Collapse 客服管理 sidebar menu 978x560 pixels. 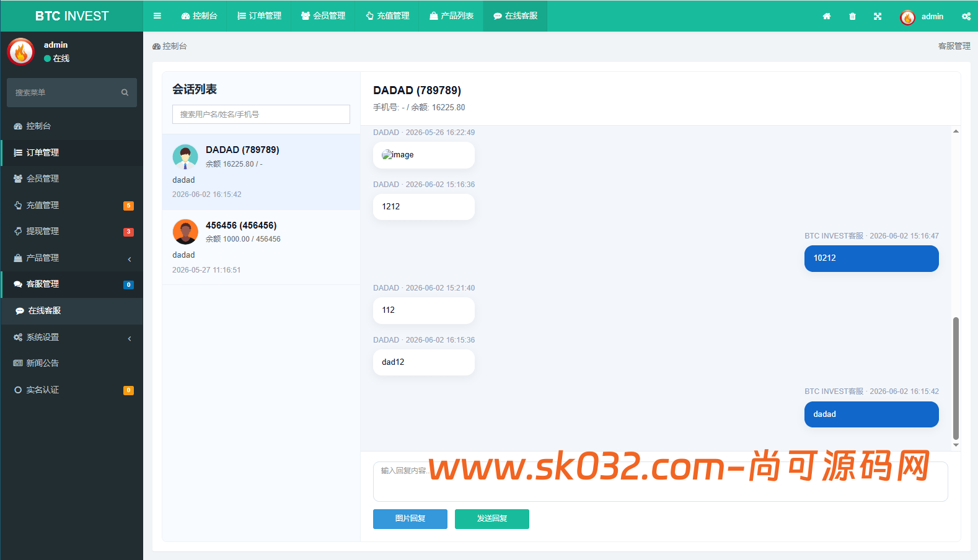point(71,284)
